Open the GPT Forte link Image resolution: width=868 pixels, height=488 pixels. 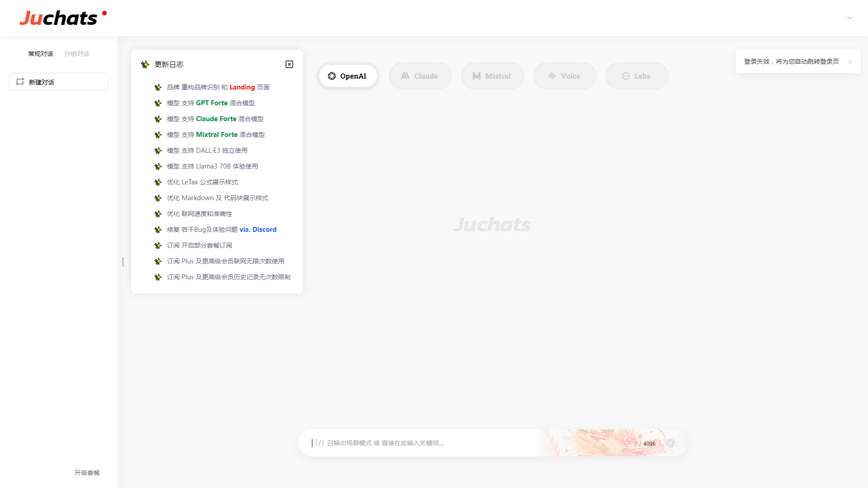212,103
